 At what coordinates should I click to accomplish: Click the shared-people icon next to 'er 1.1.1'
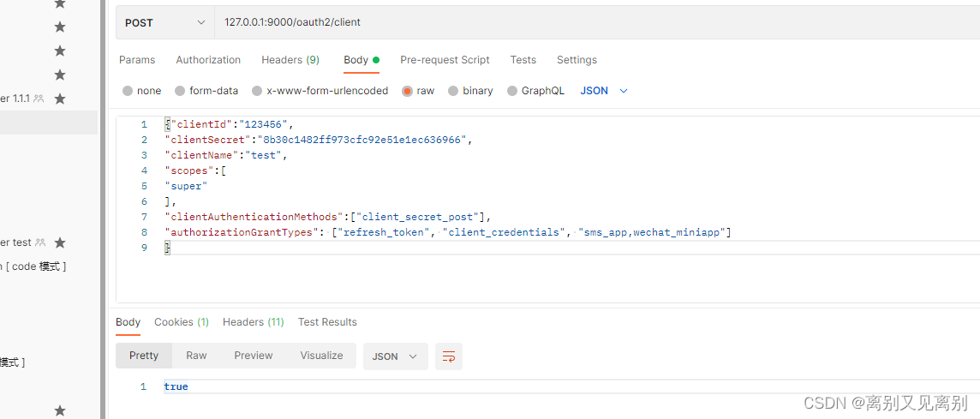(39, 99)
